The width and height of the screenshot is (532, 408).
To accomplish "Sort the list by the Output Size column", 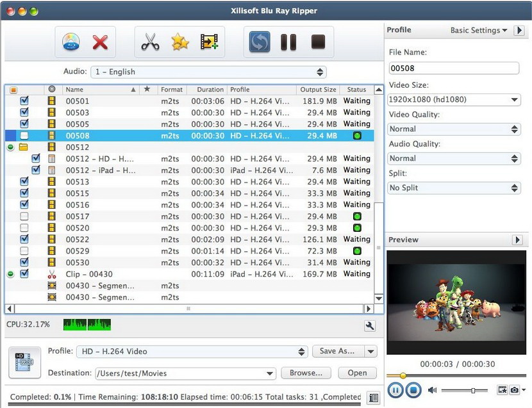I will [318, 90].
